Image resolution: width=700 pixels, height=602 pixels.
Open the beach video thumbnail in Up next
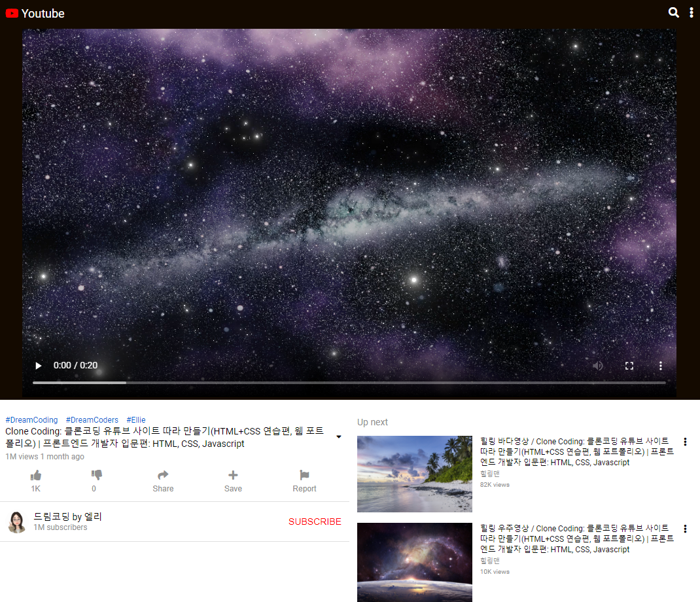[x=414, y=474]
